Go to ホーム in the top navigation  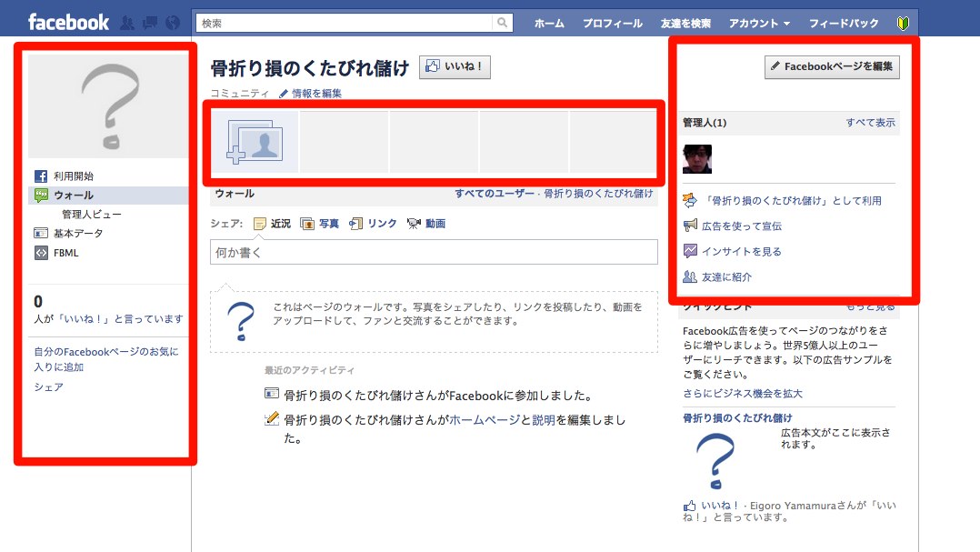(549, 23)
